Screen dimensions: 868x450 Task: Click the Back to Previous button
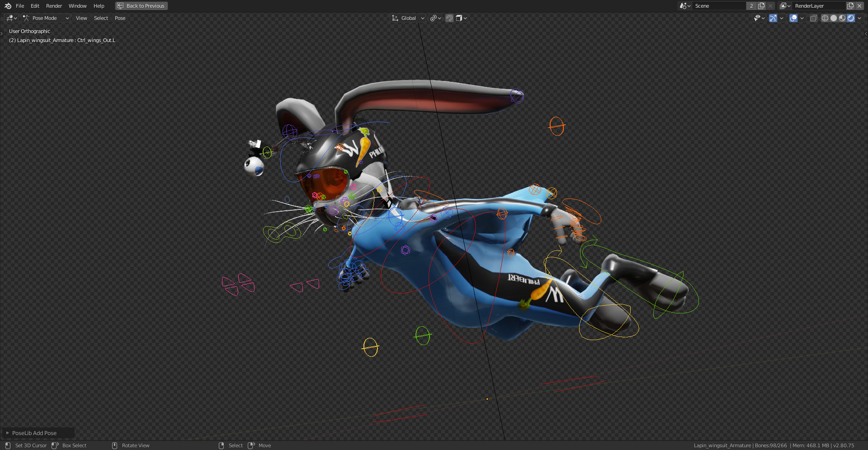coord(142,6)
